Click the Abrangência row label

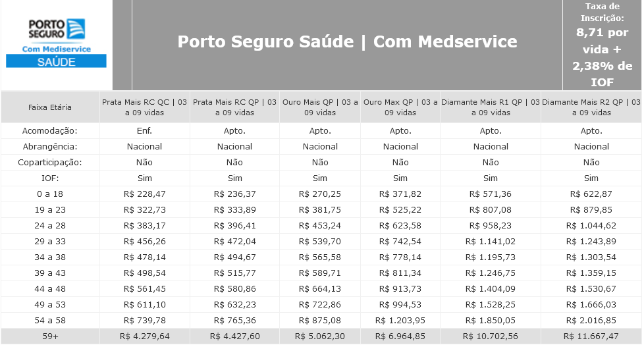pyautogui.click(x=50, y=147)
